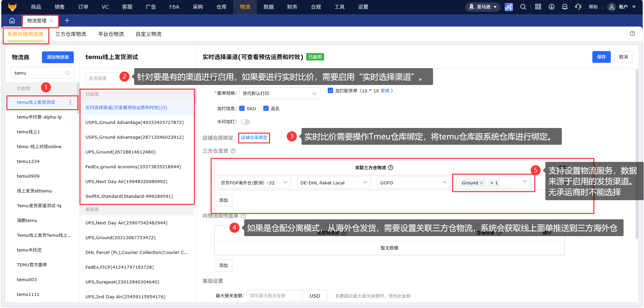
Task: Open the 亚马逊 platform dropdown
Action: 483,7
